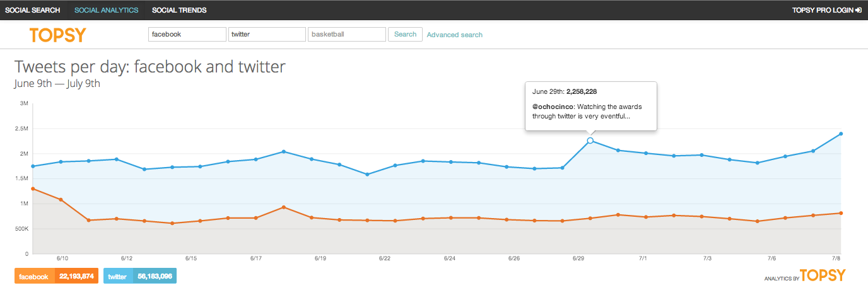Toggle the twitter legend badge
The image size is (868, 300).
[139, 277]
